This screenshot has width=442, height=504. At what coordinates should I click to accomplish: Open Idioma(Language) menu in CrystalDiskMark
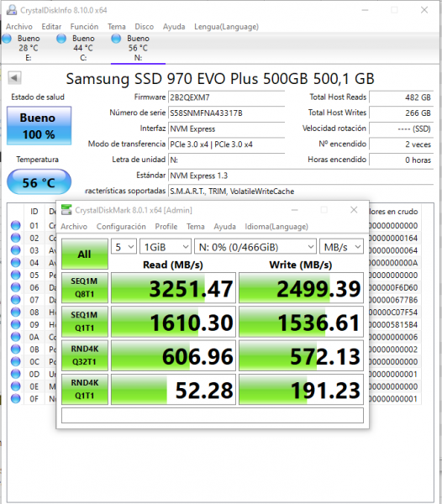[x=276, y=227]
